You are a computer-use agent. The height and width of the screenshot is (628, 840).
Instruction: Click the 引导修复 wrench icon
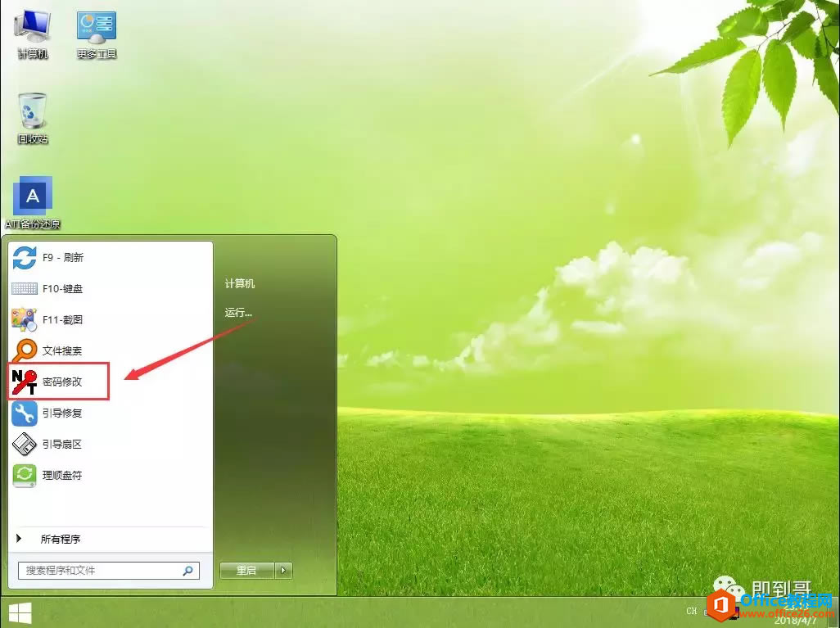24,413
